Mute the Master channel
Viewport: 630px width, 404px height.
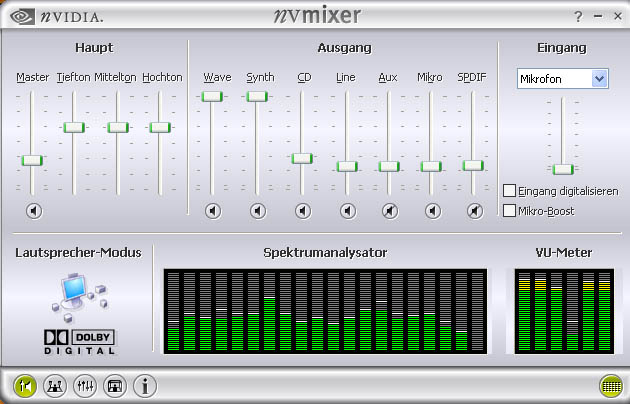click(x=34, y=211)
